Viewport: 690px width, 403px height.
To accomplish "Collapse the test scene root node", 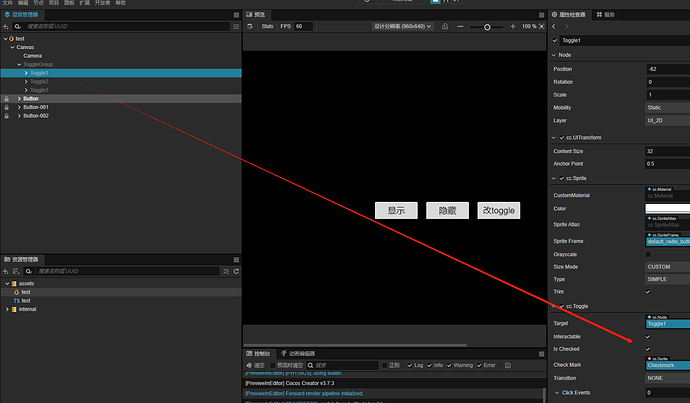I will [x=5, y=39].
